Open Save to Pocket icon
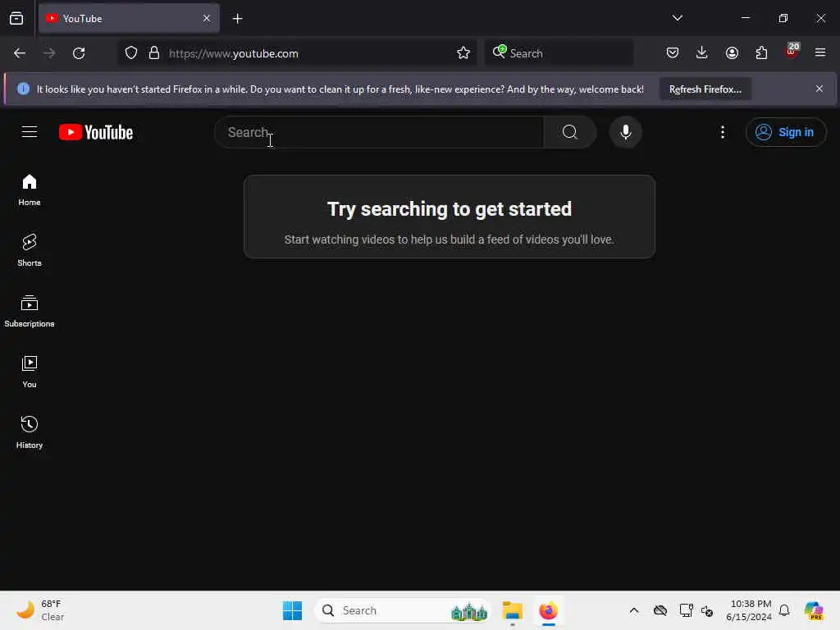Image resolution: width=840 pixels, height=630 pixels. pos(673,52)
